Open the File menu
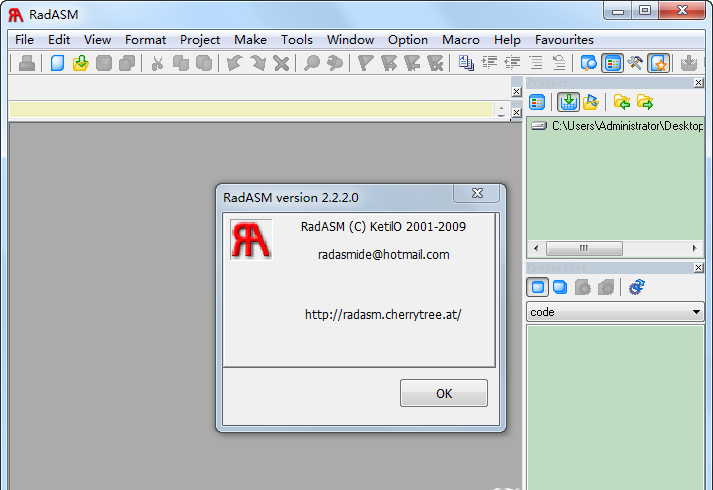 coord(24,40)
